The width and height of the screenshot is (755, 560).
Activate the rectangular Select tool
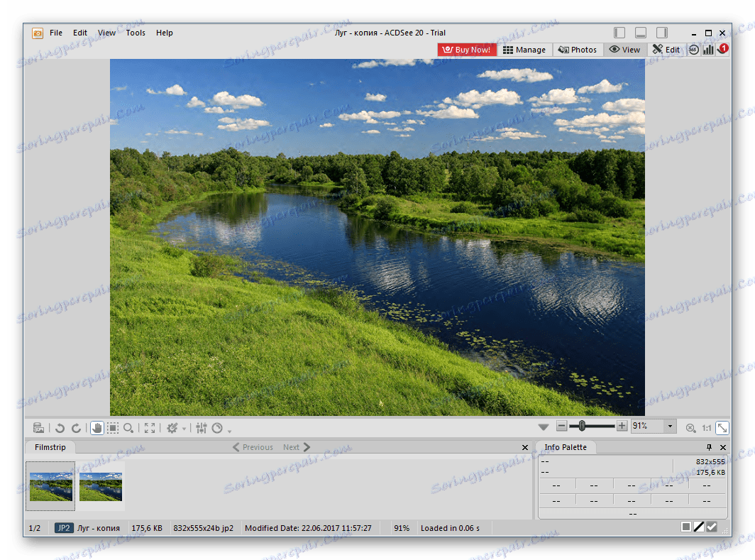coord(113,428)
